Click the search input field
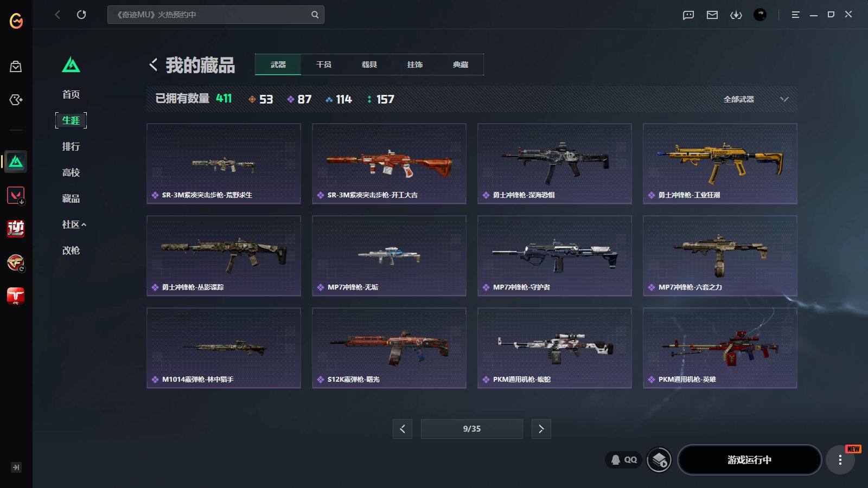The image size is (868, 488). pos(215,15)
